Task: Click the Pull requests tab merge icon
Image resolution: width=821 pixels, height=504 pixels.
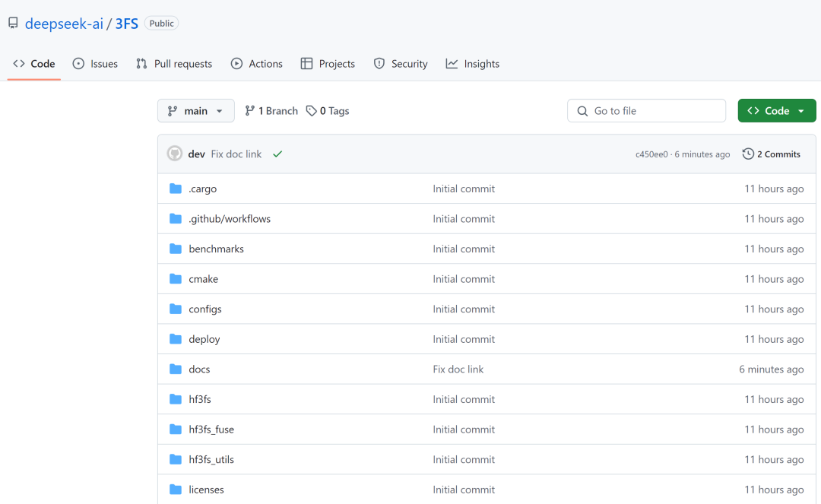Action: (x=141, y=64)
